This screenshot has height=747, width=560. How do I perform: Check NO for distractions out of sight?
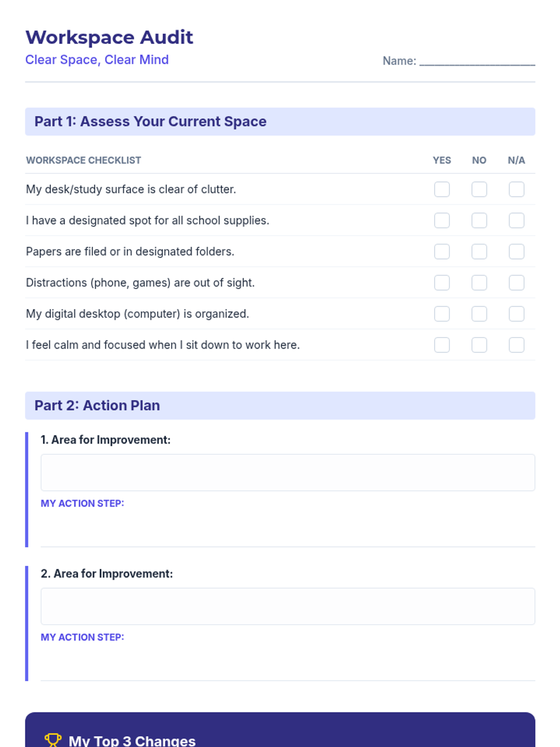[x=479, y=283]
